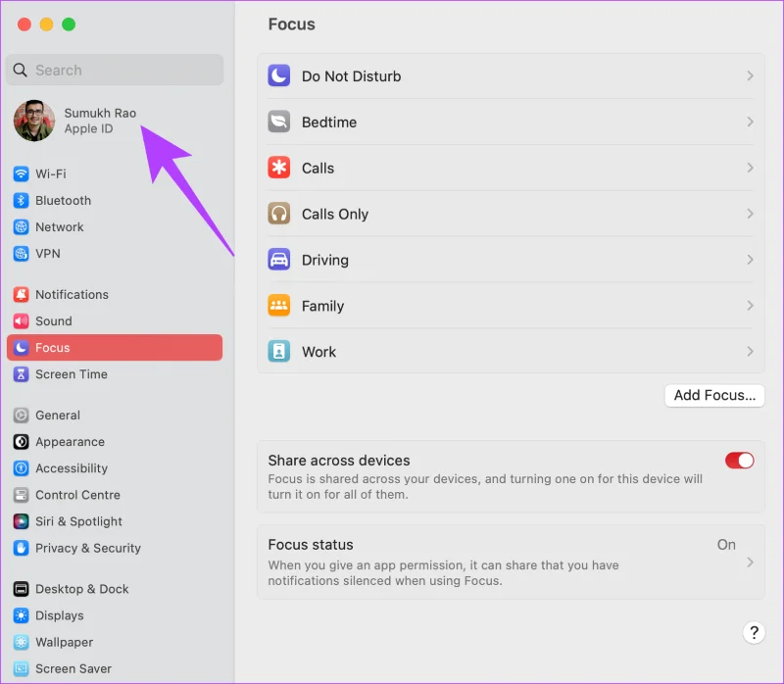Click the Accessibility icon
This screenshot has height=684, width=784.
(21, 468)
